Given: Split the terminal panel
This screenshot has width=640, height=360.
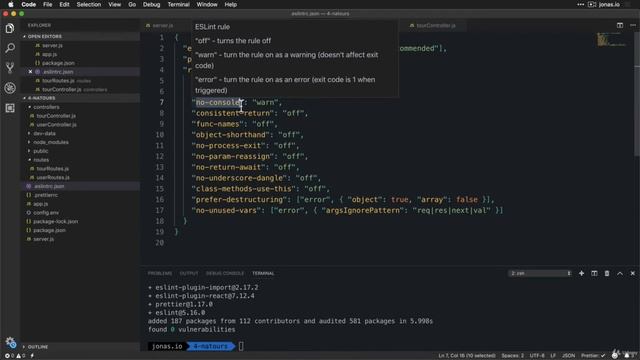Looking at the screenshot, I should tap(594, 273).
